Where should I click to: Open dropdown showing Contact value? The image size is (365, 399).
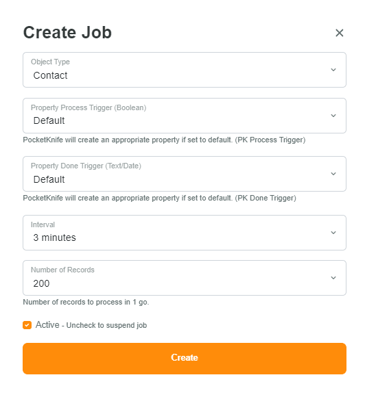click(184, 70)
